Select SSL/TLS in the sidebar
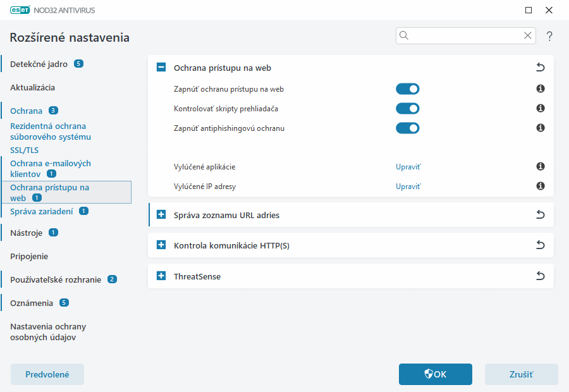 tap(24, 150)
